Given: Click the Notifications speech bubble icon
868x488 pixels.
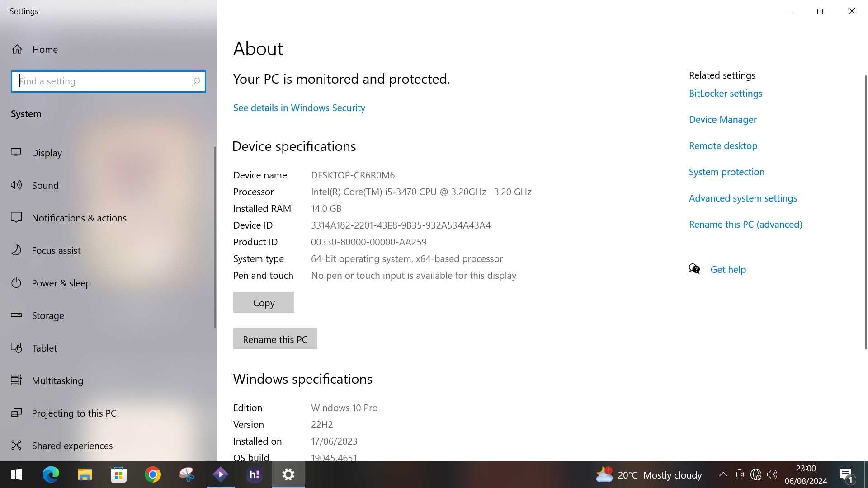Looking at the screenshot, I should coord(16,217).
